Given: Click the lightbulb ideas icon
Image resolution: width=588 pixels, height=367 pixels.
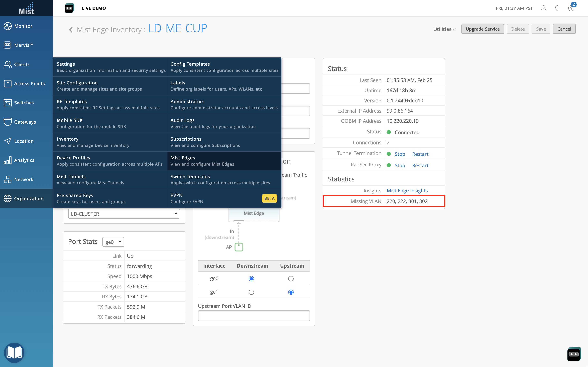Looking at the screenshot, I should pos(557,8).
